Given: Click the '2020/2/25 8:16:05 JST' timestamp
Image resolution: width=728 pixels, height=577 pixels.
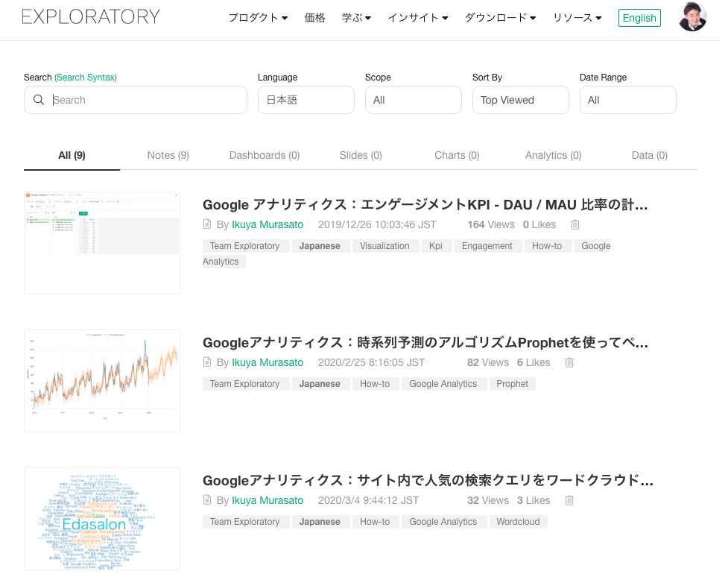Looking at the screenshot, I should point(371,363).
